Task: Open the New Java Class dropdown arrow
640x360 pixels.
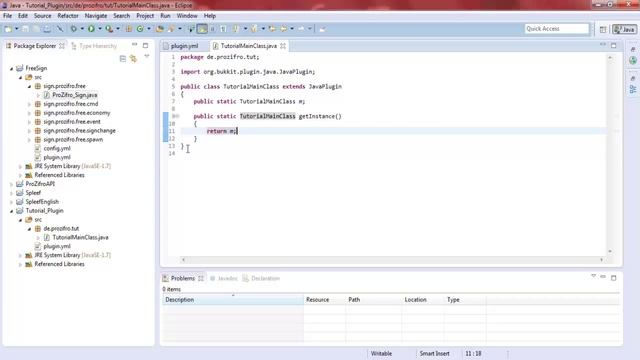Action: tap(149, 29)
